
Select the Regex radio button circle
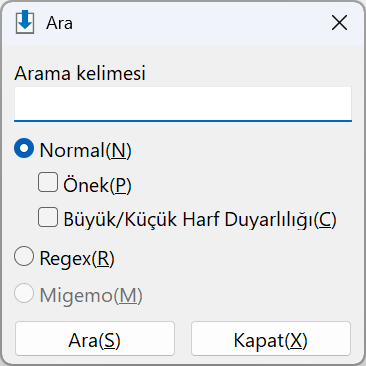(x=24, y=256)
